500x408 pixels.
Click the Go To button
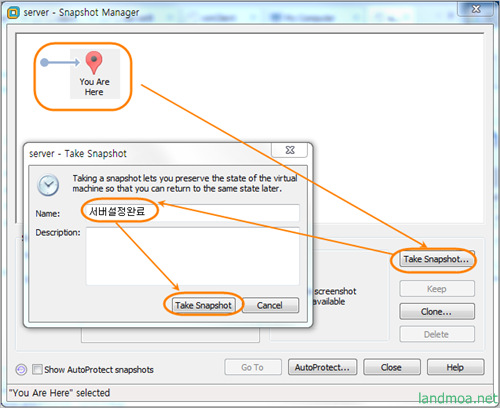click(253, 367)
